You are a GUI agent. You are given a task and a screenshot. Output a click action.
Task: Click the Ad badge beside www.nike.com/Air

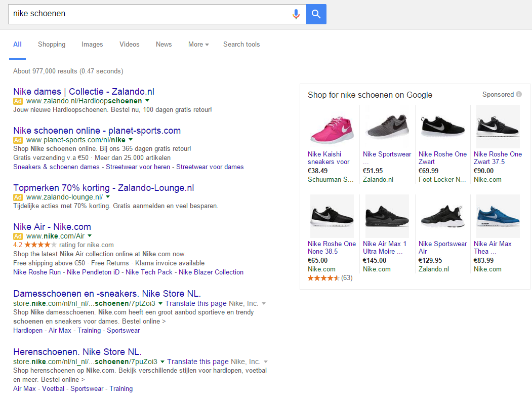pyautogui.click(x=18, y=236)
